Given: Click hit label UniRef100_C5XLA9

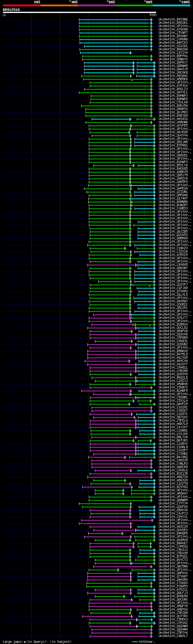Looking at the screenshot, I should [x=173, y=102].
